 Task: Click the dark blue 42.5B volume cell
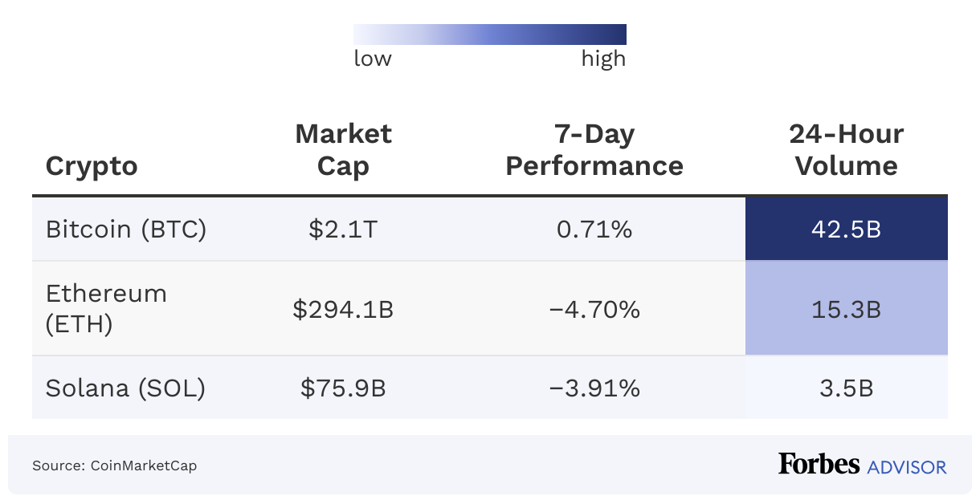[x=847, y=230]
